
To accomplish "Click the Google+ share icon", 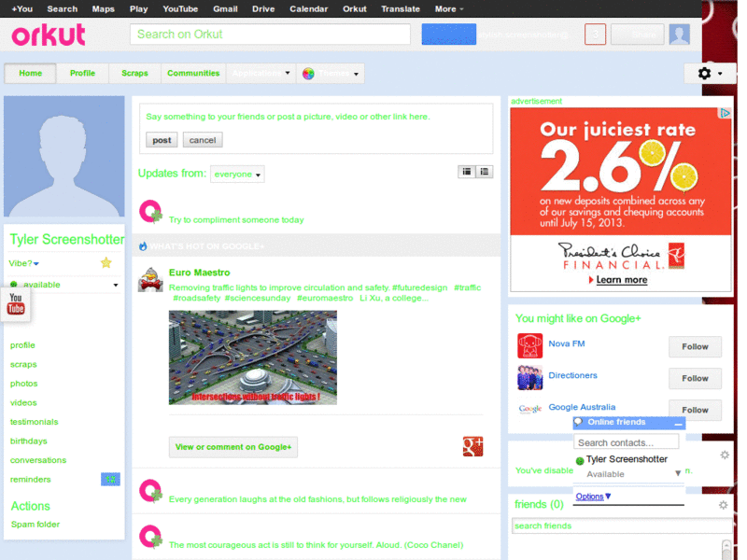I will pos(473,447).
